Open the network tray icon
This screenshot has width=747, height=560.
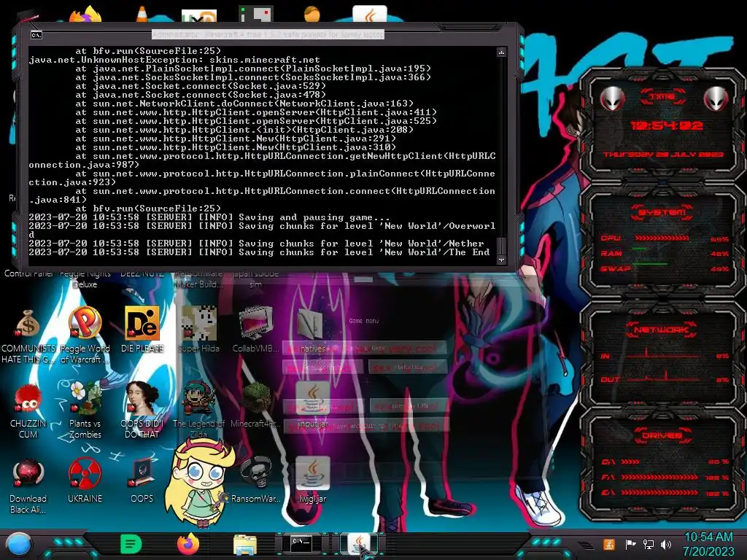click(648, 544)
